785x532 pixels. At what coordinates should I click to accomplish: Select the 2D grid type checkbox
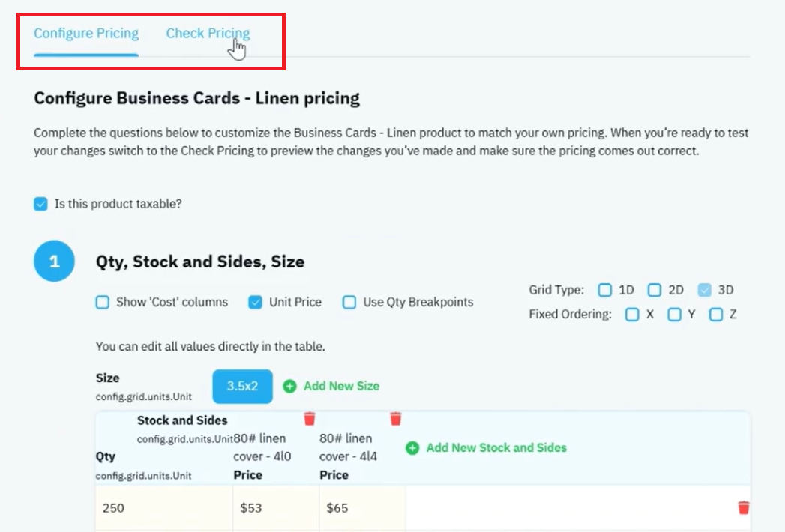[654, 290]
